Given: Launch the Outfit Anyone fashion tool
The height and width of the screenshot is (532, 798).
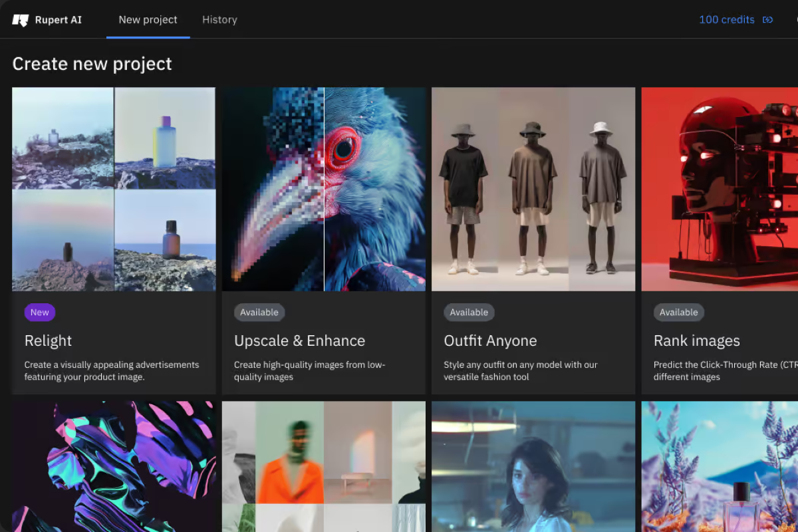Looking at the screenshot, I should (x=490, y=340).
